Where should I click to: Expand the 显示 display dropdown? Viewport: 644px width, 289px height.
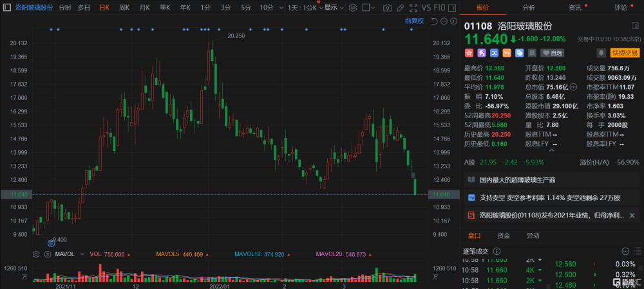334,7
